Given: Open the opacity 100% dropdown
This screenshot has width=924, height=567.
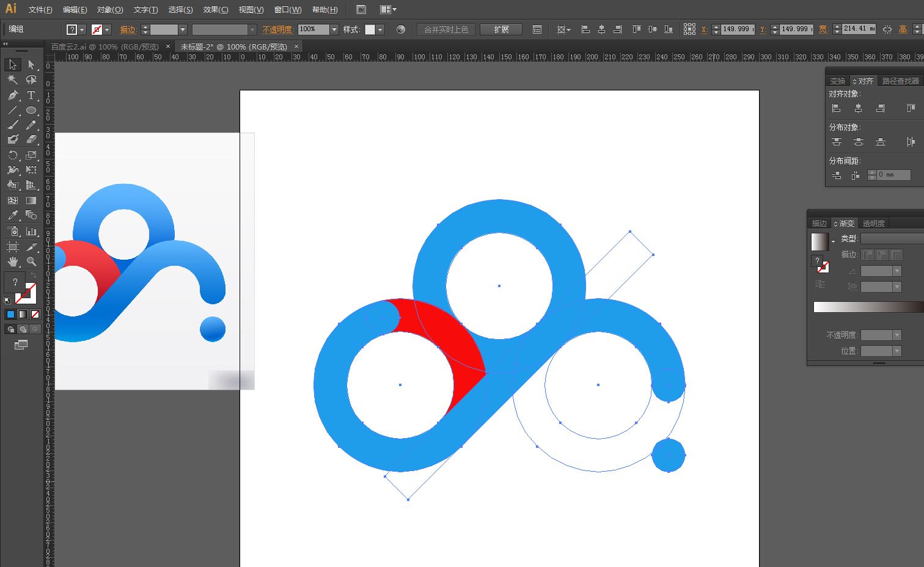Looking at the screenshot, I should (x=334, y=29).
